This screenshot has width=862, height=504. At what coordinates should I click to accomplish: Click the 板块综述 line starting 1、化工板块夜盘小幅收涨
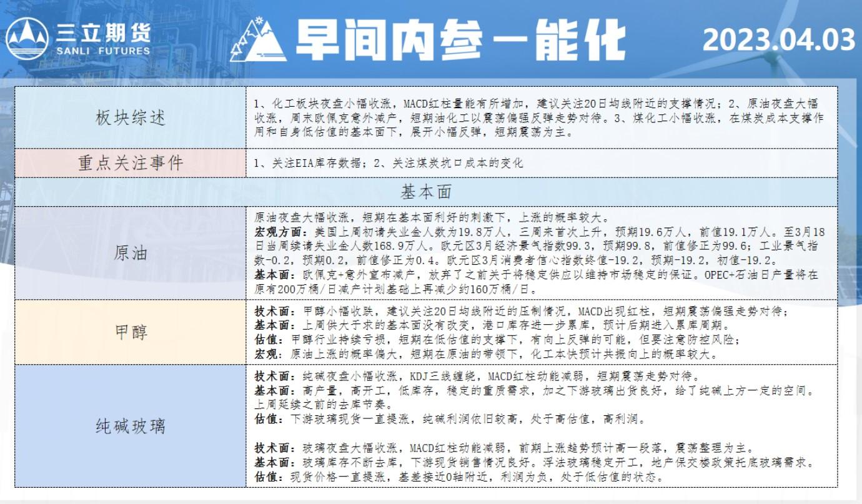point(536,104)
